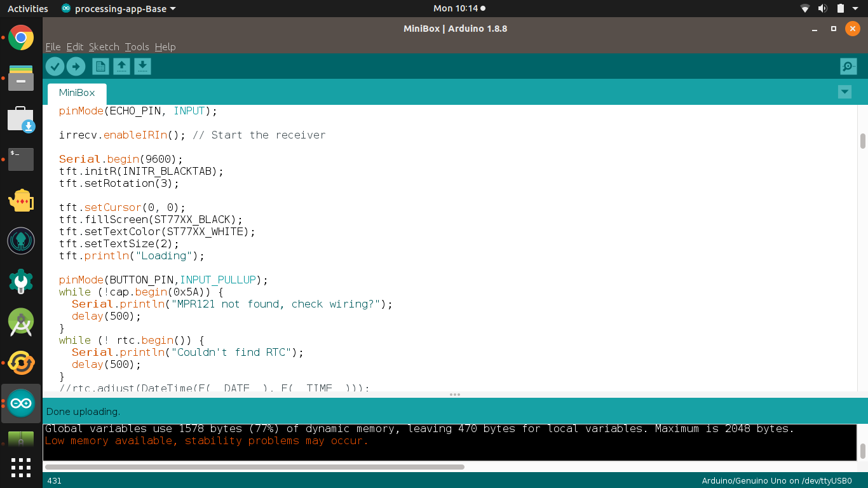
Task: Click the pinMode(BUTTON_PIN,INPUT_PULLUP) line
Action: click(x=164, y=280)
